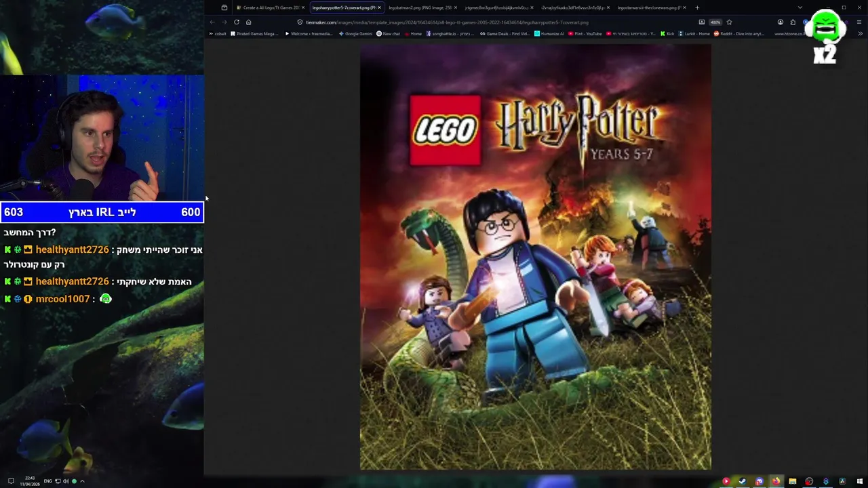868x488 pixels.
Task: Close the legoharrypotter5-7coverart.png tab
Action: 379,7
